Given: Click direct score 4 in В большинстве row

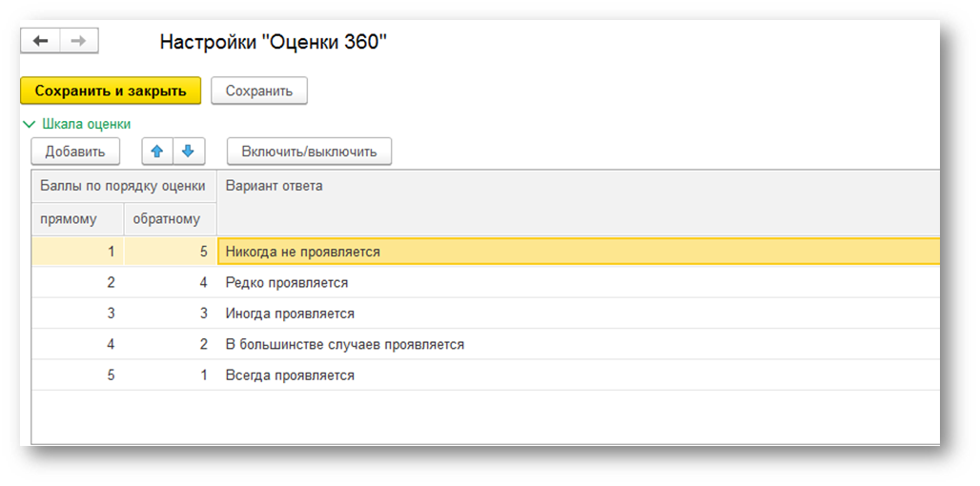Looking at the screenshot, I should click(77, 344).
